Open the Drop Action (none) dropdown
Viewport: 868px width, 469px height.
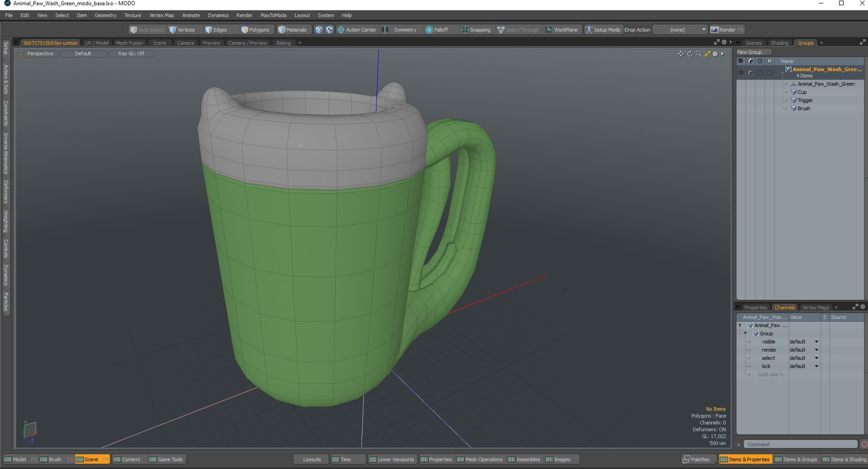pos(680,30)
